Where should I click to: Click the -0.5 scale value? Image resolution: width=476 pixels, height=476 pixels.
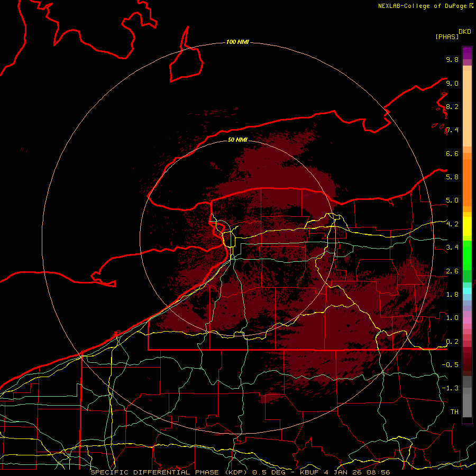[x=450, y=364]
